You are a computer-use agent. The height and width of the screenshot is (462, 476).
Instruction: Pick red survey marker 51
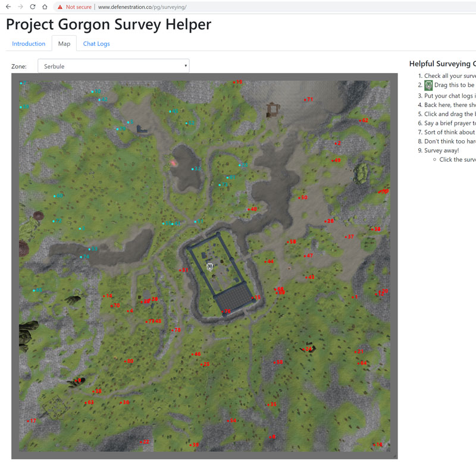coord(183,270)
